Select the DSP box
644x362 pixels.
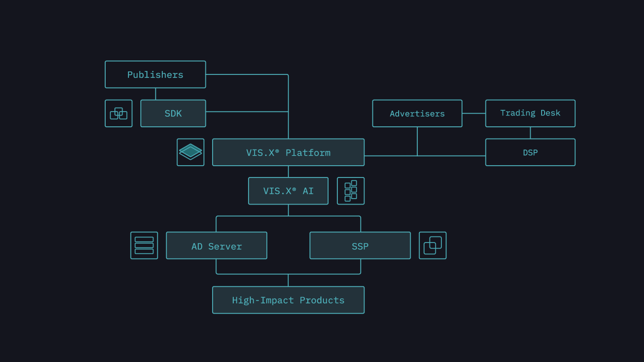(x=530, y=152)
